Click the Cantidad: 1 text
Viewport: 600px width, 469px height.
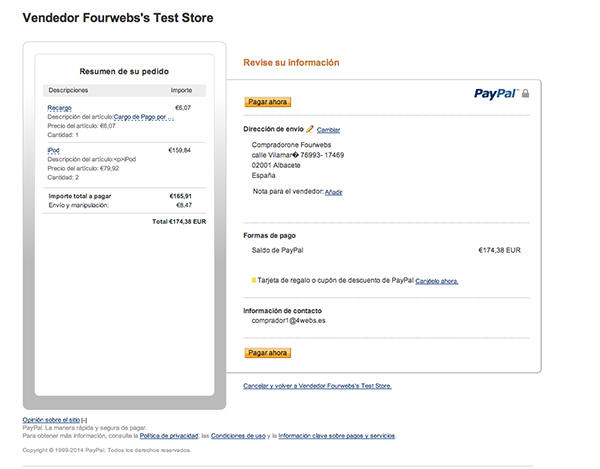63,135
